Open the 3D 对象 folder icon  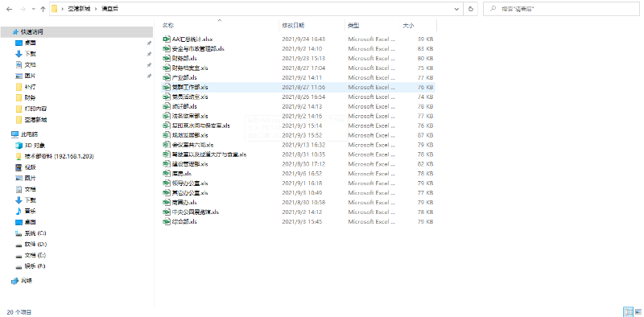tap(19, 146)
